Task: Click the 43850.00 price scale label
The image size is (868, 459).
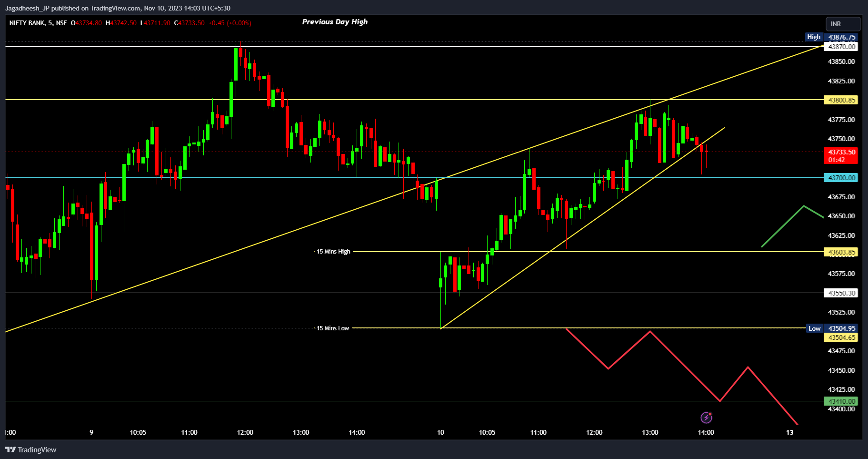Action: pos(841,61)
